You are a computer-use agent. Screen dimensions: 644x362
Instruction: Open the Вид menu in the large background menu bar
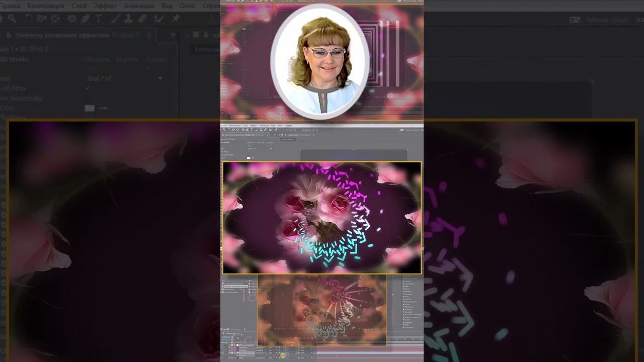[167, 6]
